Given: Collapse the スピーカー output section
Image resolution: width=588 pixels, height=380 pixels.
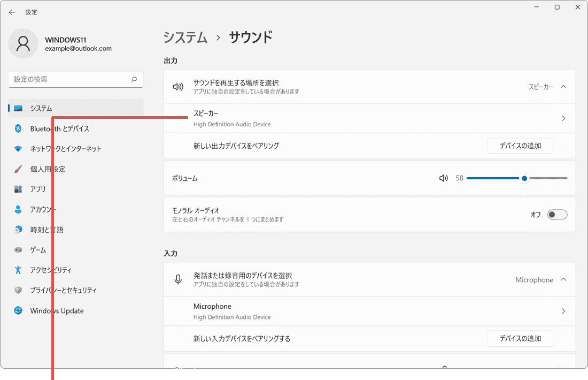Looking at the screenshot, I should click(563, 87).
